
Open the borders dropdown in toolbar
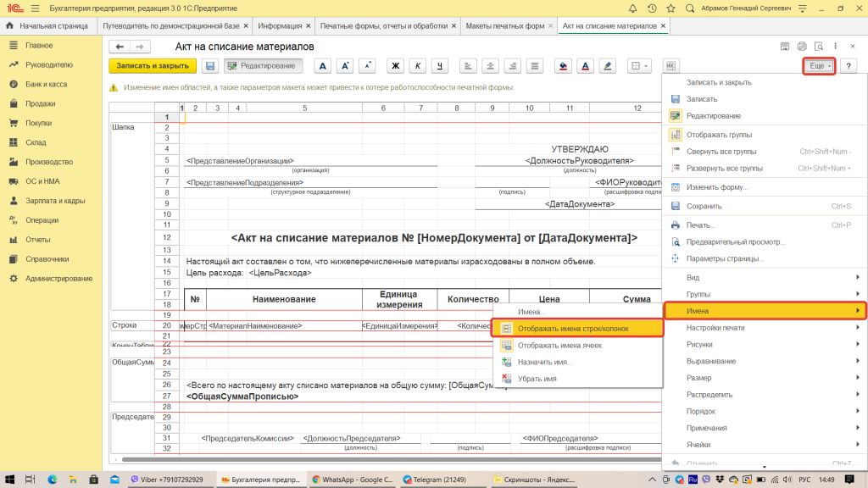tap(638, 65)
